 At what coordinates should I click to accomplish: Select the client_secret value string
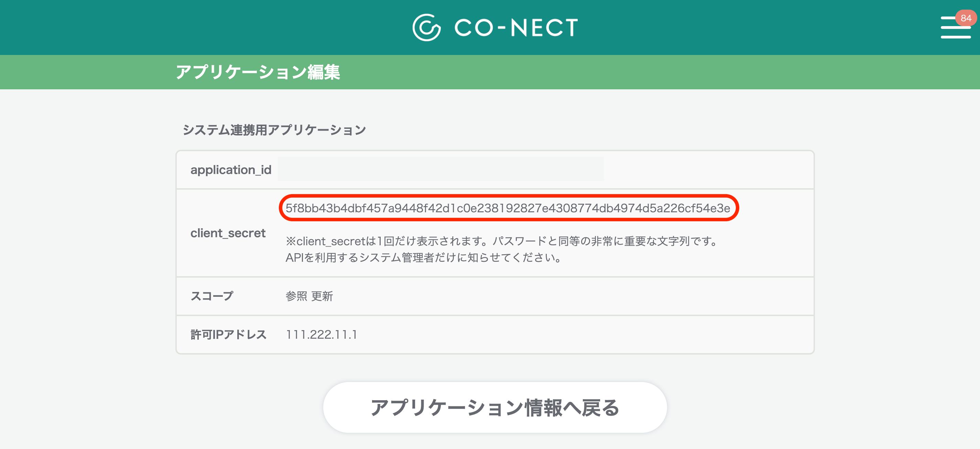508,208
